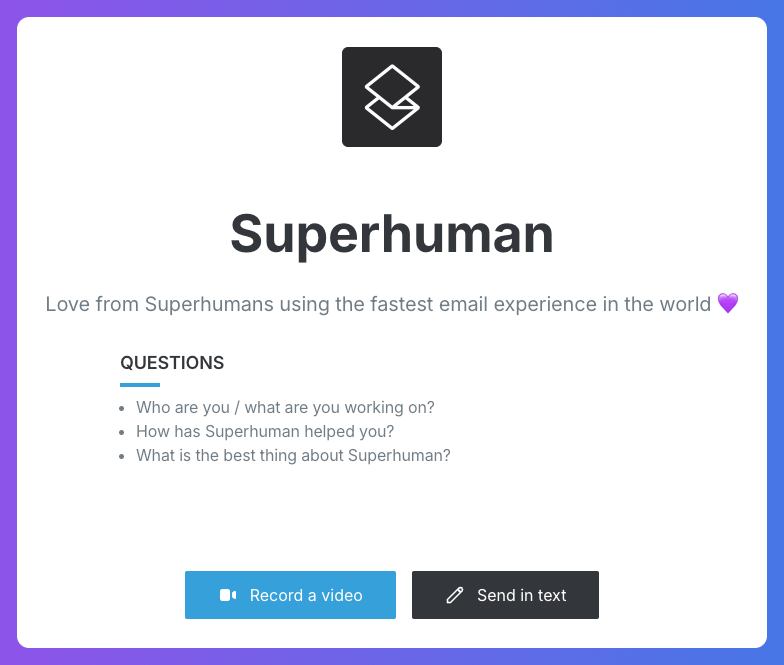Viewport: 784px width, 665px height.
Task: Select the "Who are you / what are you working on?" question
Action: [x=285, y=408]
